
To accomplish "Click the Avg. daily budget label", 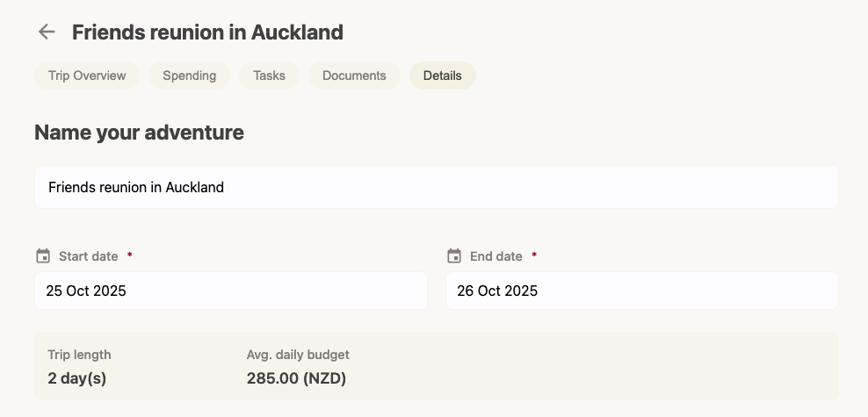I will point(298,355).
